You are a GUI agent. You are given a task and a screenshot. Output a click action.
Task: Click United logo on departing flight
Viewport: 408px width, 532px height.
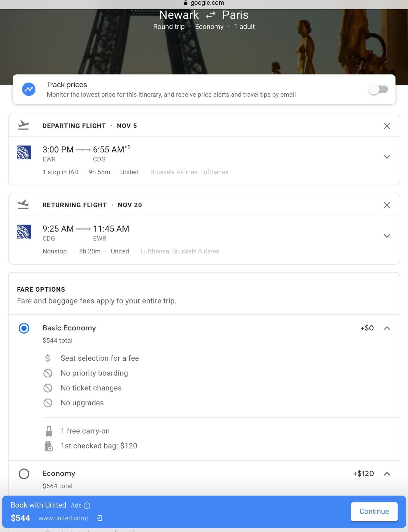pos(24,152)
